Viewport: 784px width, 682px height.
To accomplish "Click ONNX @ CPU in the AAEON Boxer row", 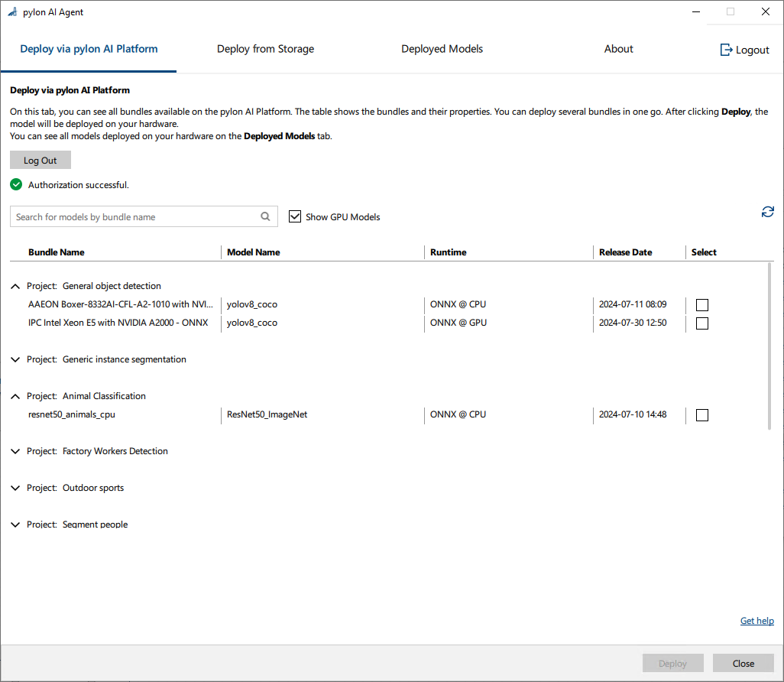I will point(458,304).
